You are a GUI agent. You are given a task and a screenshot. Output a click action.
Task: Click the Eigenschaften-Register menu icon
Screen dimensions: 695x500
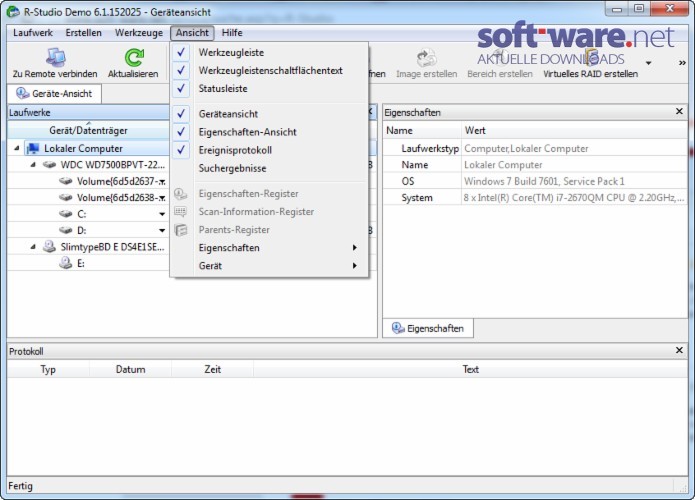tap(180, 194)
